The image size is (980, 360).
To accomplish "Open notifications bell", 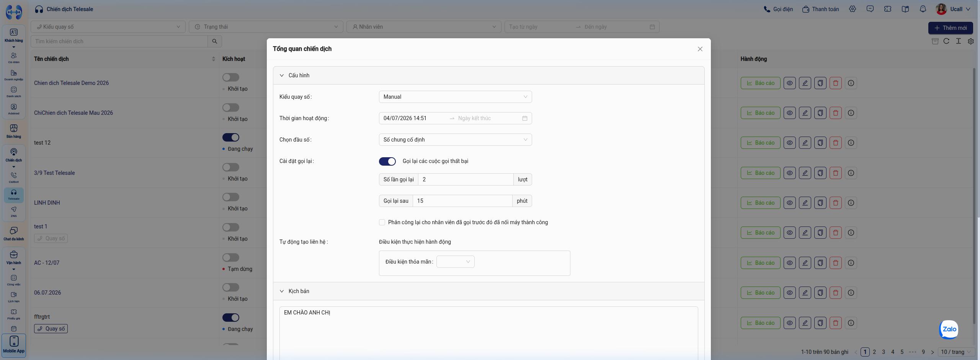I will (x=923, y=9).
